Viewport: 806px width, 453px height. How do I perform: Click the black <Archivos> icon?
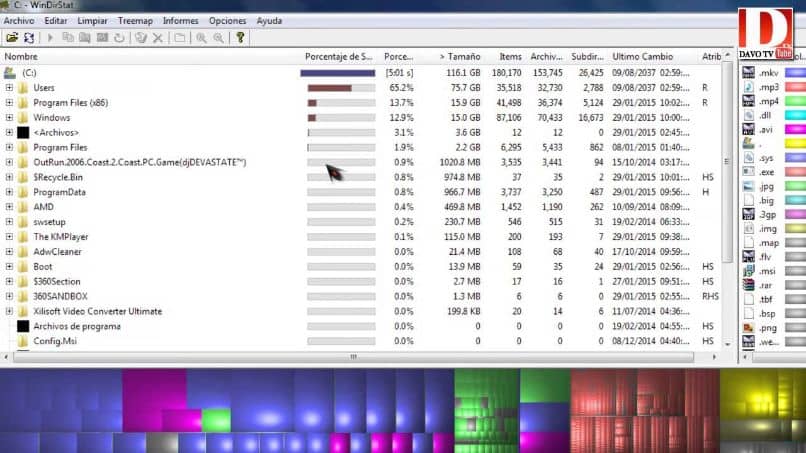pyautogui.click(x=23, y=133)
